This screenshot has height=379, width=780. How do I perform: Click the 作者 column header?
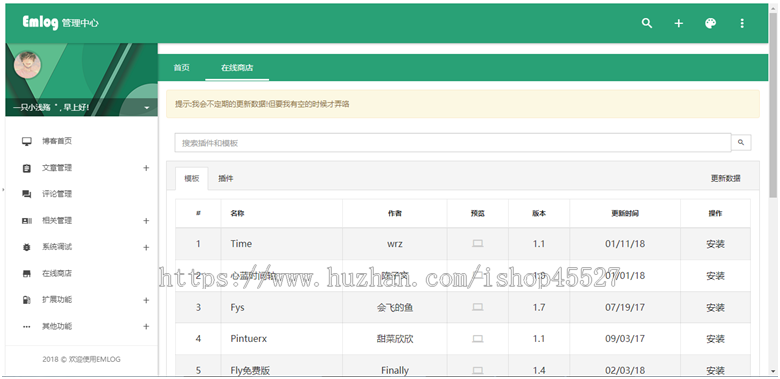pos(394,213)
